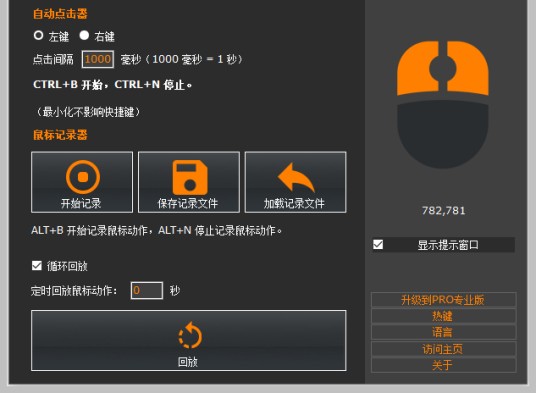Click the 保存记录文件 floppy disk button
536x393 pixels.
[x=189, y=182]
